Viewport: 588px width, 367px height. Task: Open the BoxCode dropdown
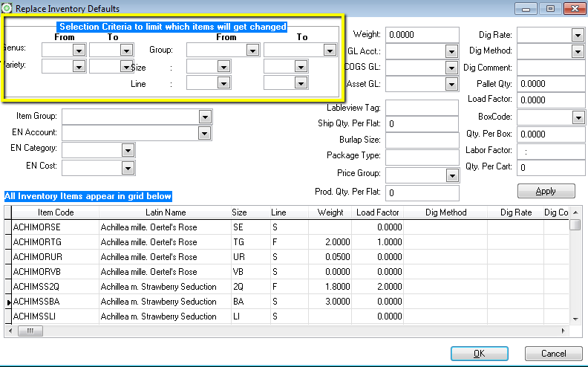(578, 117)
